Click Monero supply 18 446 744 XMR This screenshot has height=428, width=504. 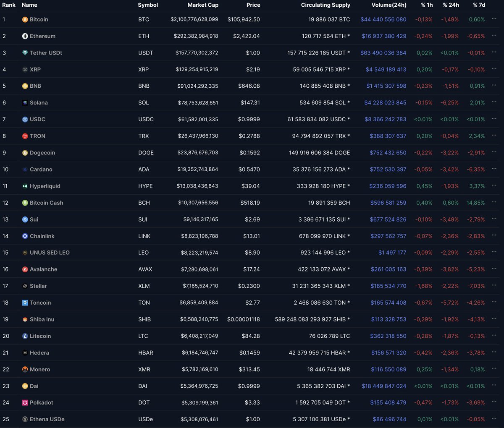328,369
